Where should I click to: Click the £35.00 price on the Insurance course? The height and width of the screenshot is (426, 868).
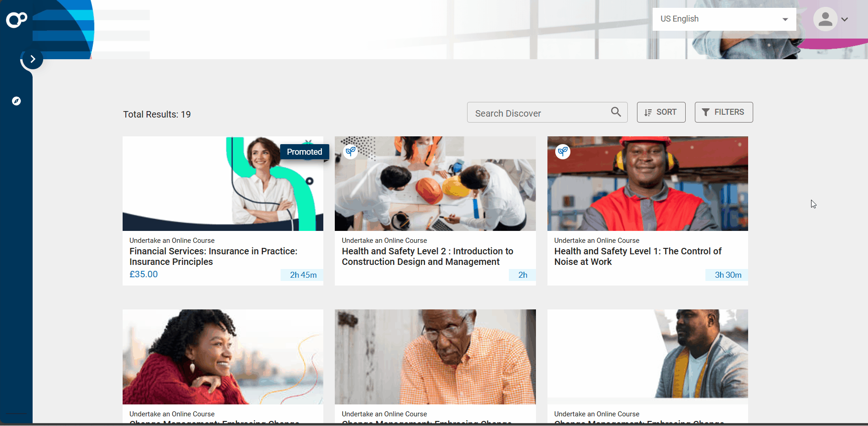coord(144,275)
